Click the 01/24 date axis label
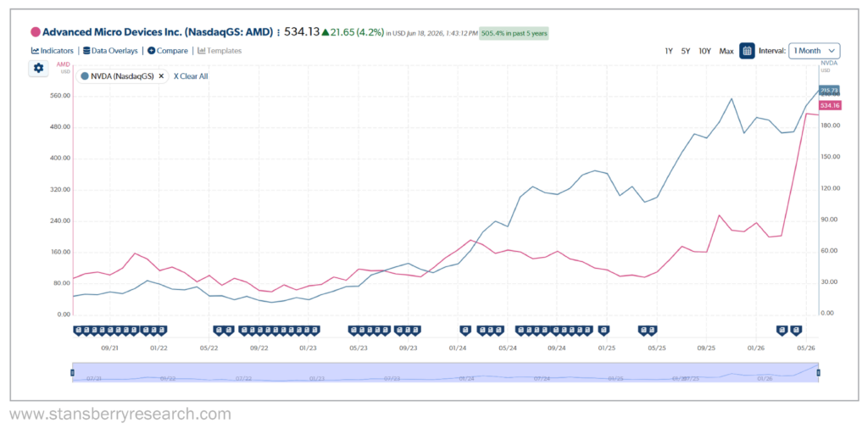868x429 pixels. tap(457, 348)
